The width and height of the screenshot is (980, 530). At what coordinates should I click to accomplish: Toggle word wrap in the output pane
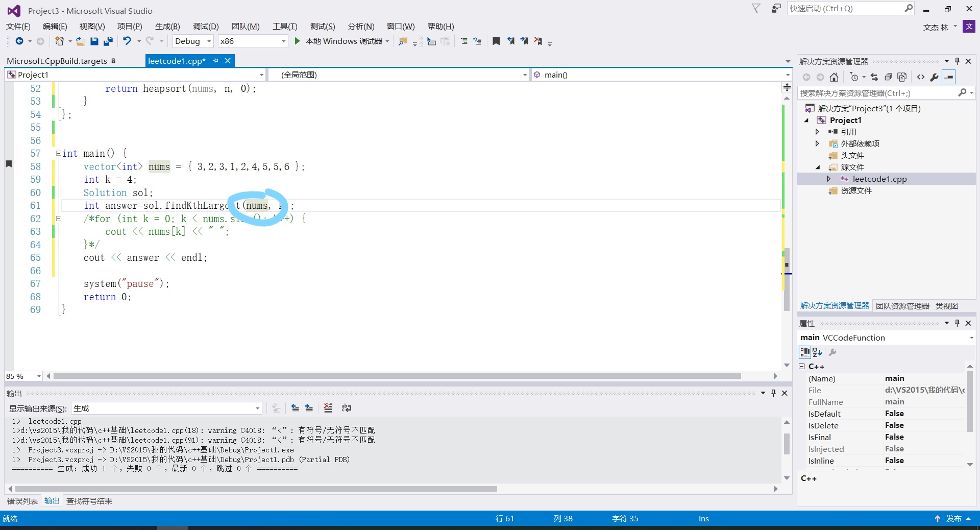346,408
